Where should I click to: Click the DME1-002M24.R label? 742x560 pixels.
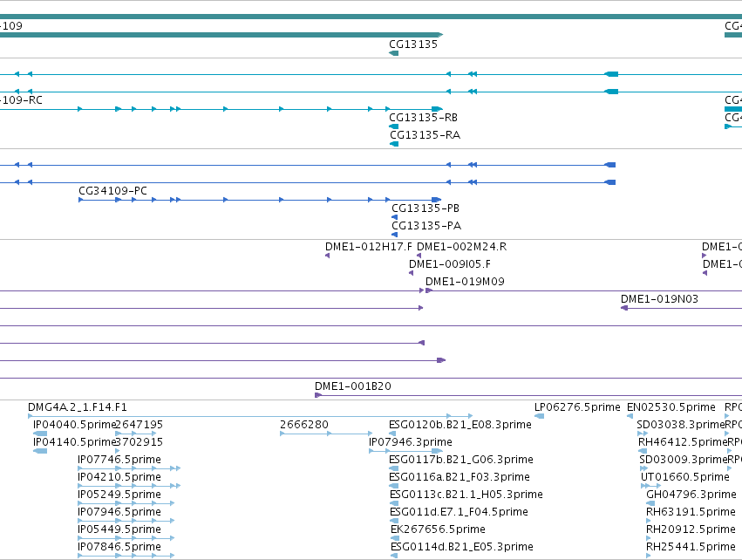coord(462,247)
